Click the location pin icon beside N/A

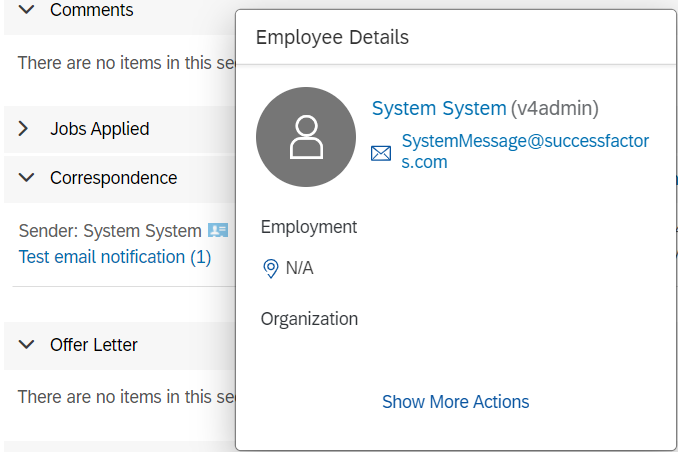coord(271,269)
